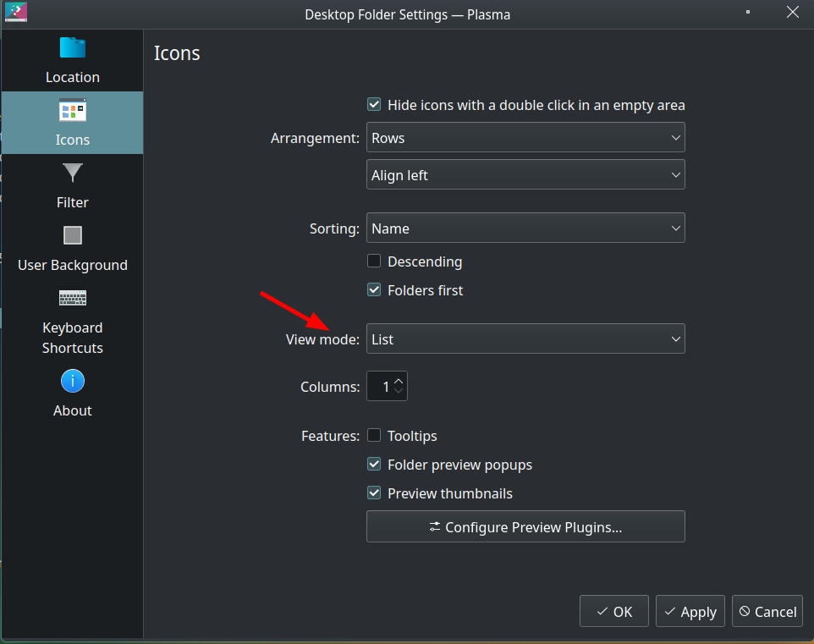Image resolution: width=814 pixels, height=644 pixels.
Task: Open the User Background square icon
Action: pyautogui.click(x=72, y=235)
